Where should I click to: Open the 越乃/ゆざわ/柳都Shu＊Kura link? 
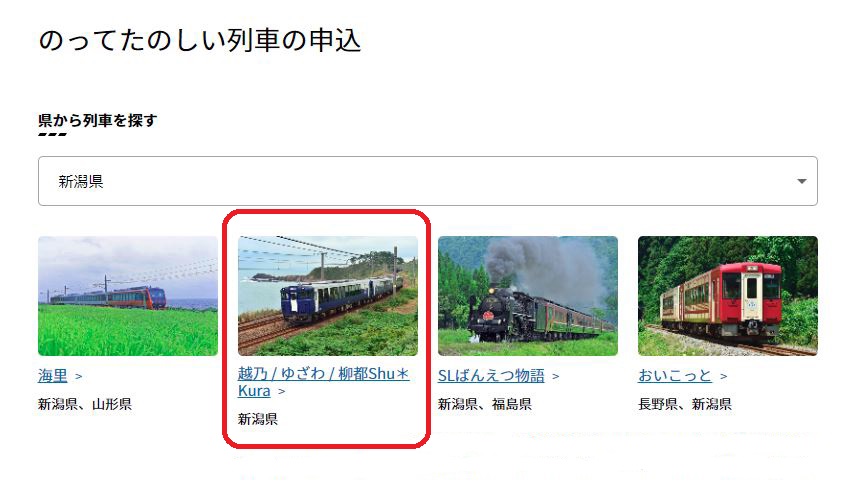coord(323,382)
